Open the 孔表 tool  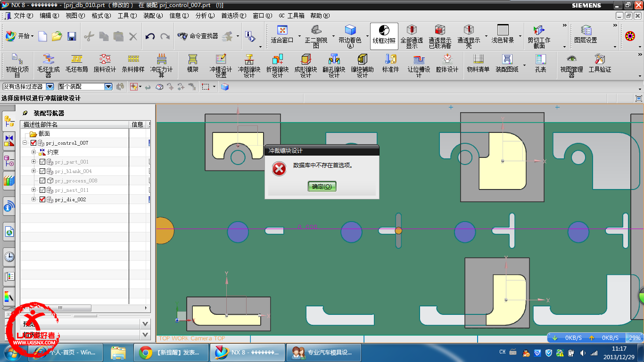click(x=540, y=63)
